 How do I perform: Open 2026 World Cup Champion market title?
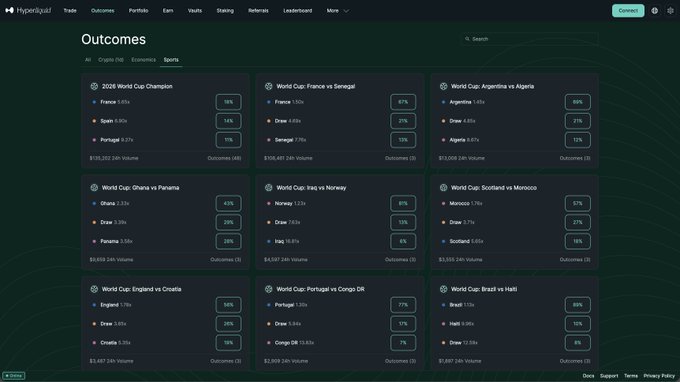click(x=137, y=86)
